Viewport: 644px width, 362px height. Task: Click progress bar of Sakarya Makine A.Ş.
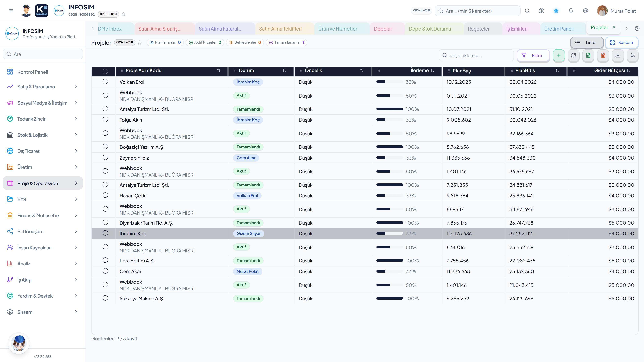[x=389, y=298]
